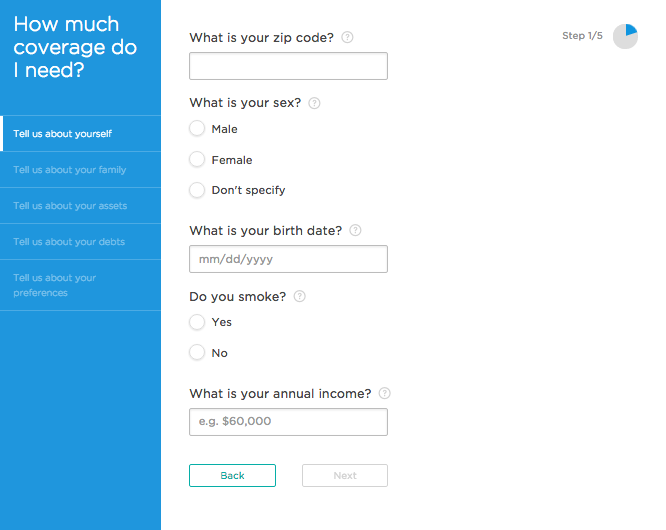This screenshot has height=530, width=666.
Task: Click the birth date mm/dd/yyyy field
Action: pos(288,259)
